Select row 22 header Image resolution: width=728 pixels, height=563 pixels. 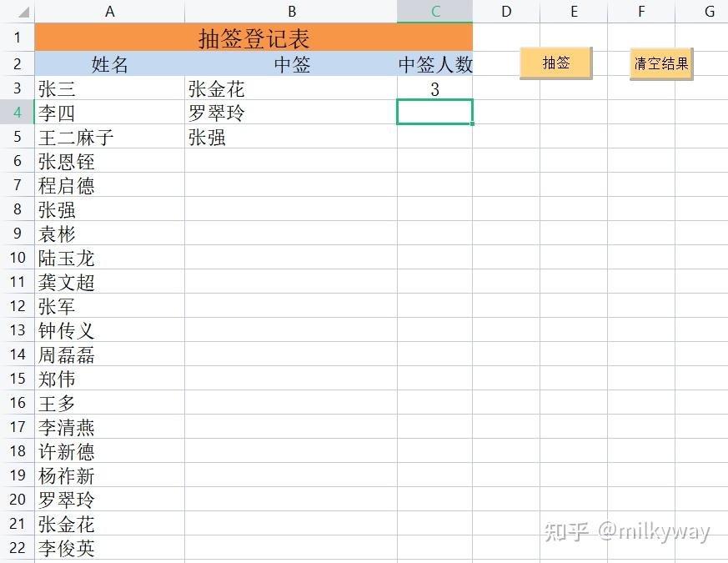[18, 547]
